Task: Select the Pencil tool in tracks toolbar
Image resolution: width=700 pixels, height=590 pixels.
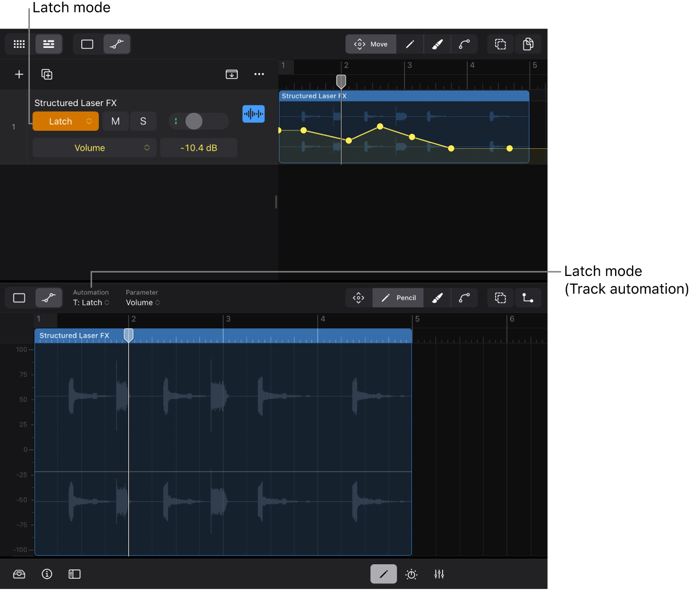Action: point(410,44)
